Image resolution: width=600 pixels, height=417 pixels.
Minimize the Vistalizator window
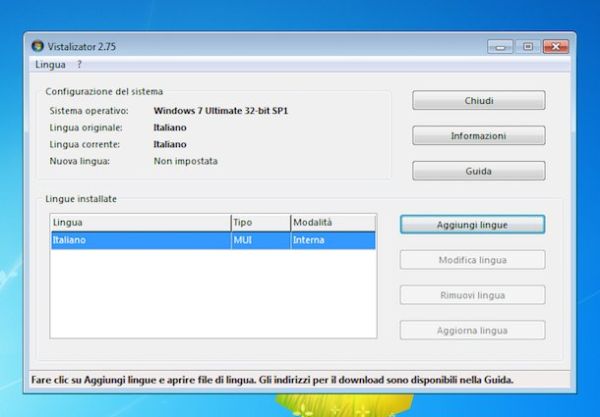500,46
